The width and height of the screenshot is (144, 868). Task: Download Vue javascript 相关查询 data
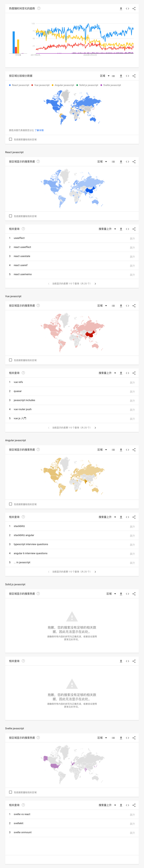pyautogui.click(x=121, y=373)
